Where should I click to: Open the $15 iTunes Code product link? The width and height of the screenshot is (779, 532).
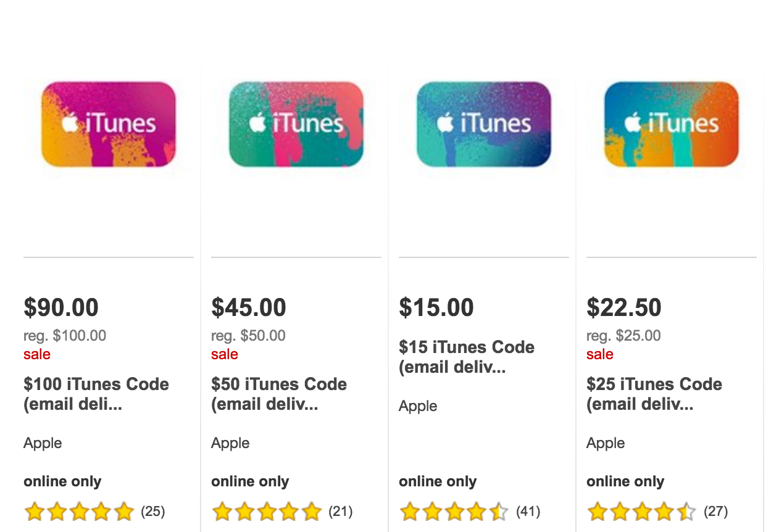point(467,357)
